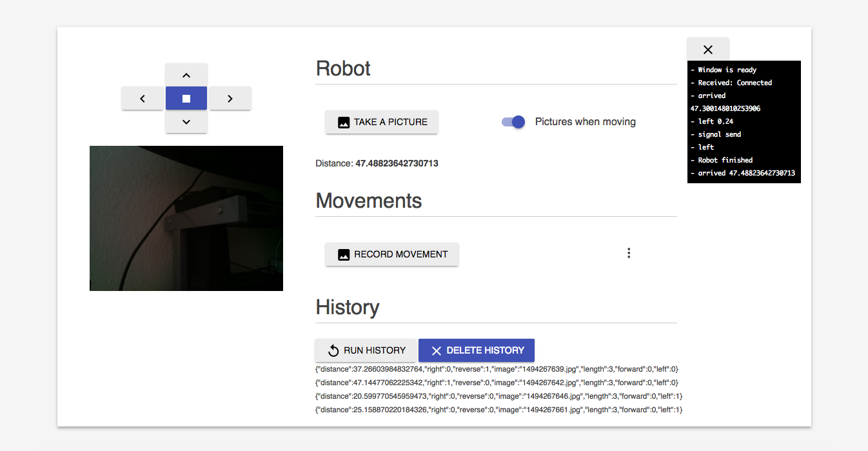868x451 pixels.
Task: Click the Take a Picture button
Action: tap(382, 122)
